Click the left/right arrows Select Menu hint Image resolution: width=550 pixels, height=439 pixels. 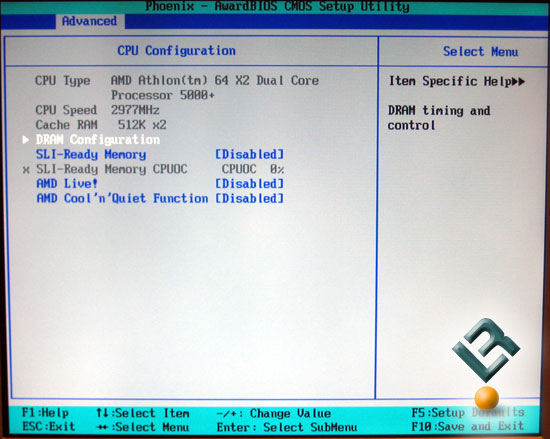(143, 427)
